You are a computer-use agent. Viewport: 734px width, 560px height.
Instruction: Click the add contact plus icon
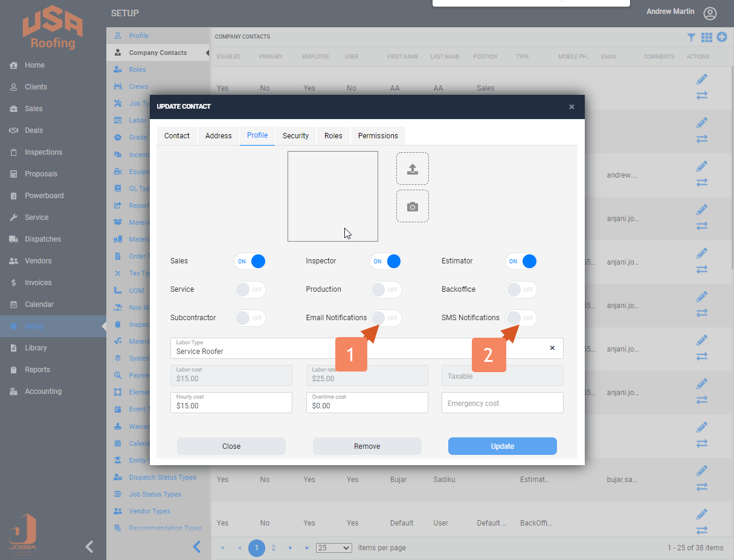point(721,37)
